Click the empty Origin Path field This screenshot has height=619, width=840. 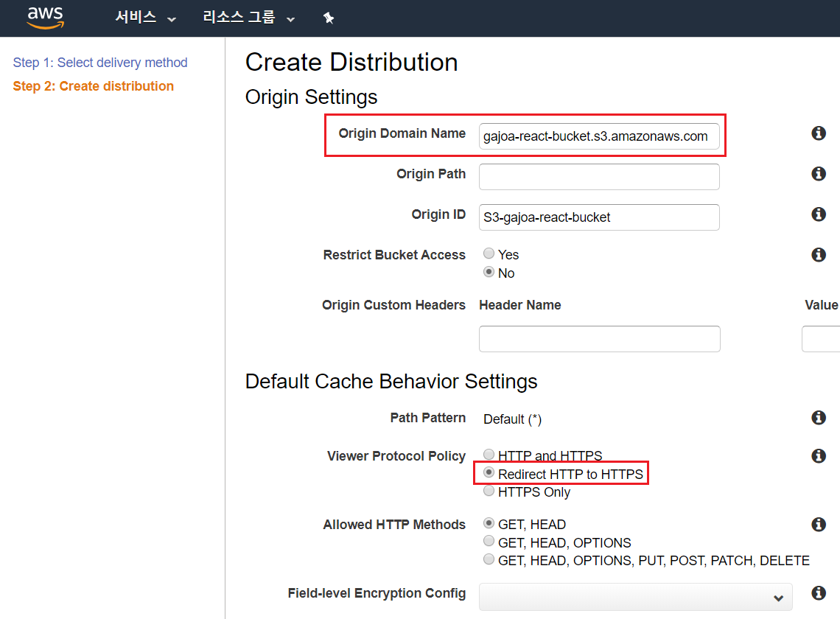599,177
